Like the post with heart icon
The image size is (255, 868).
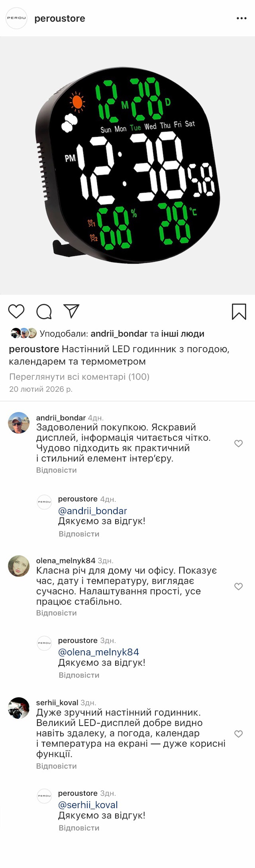(x=16, y=311)
